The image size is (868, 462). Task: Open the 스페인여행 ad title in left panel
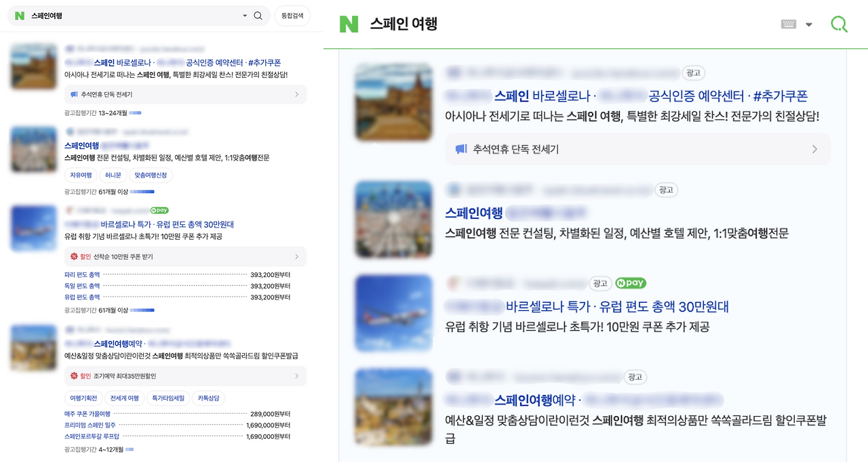(x=81, y=146)
